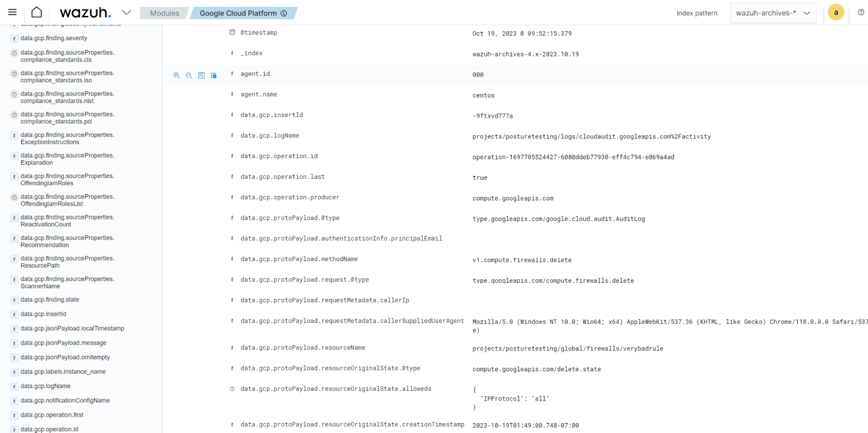Viewport: 868px width, 433px height.
Task: Click methodName value v1.compute.firewalls.delete
Action: [x=522, y=260]
